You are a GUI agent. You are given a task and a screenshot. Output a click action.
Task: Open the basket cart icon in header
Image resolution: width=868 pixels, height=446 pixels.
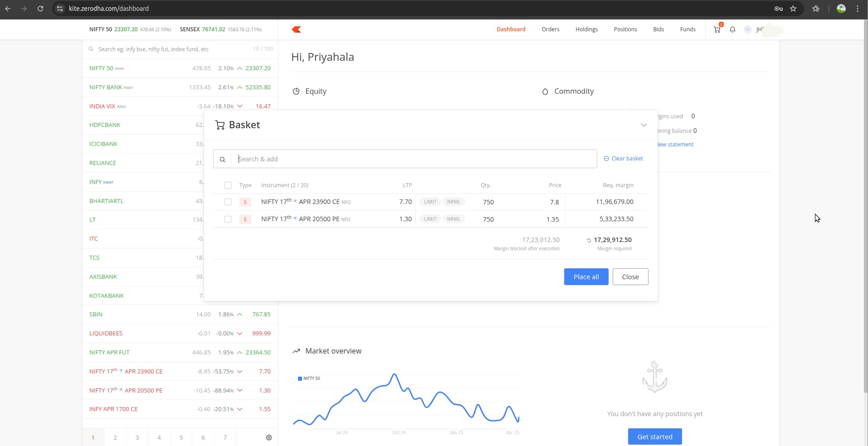pyautogui.click(x=717, y=29)
